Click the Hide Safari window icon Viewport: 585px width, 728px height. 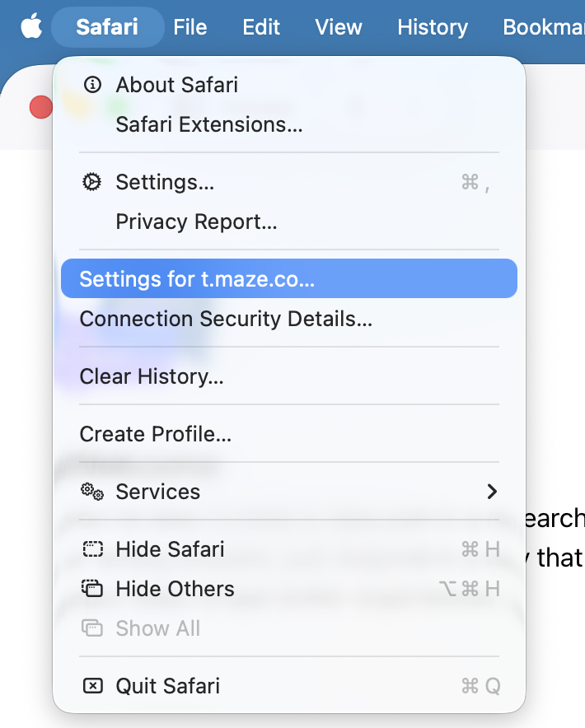[x=93, y=549]
